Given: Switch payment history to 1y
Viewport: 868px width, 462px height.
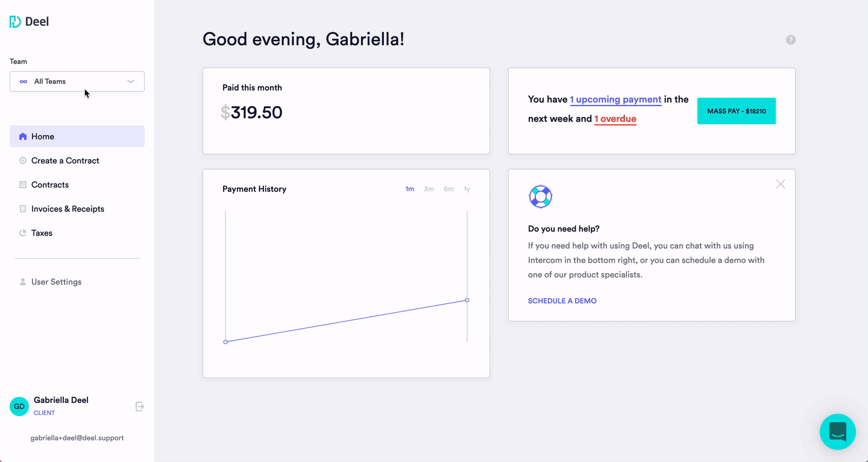Looking at the screenshot, I should point(467,189).
